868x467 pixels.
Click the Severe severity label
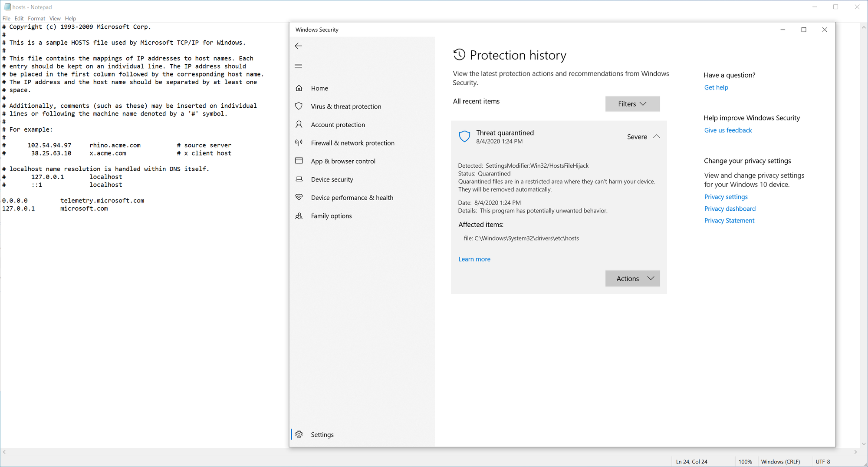[637, 137]
